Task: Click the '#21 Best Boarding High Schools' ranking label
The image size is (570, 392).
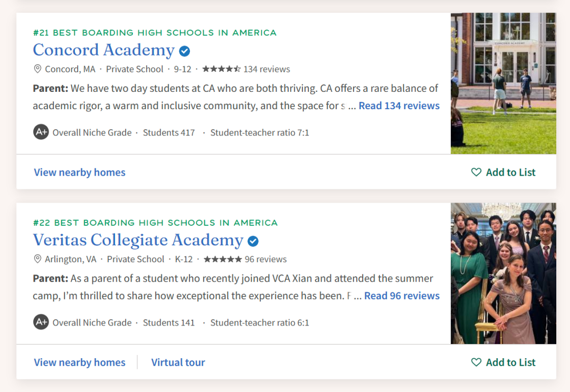Action: pyautogui.click(x=155, y=33)
